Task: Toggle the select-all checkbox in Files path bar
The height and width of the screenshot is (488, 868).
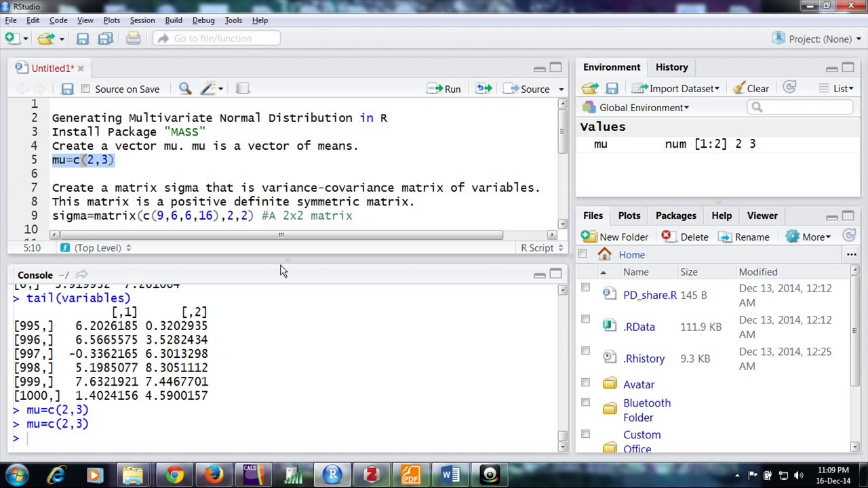Action: pos(582,254)
